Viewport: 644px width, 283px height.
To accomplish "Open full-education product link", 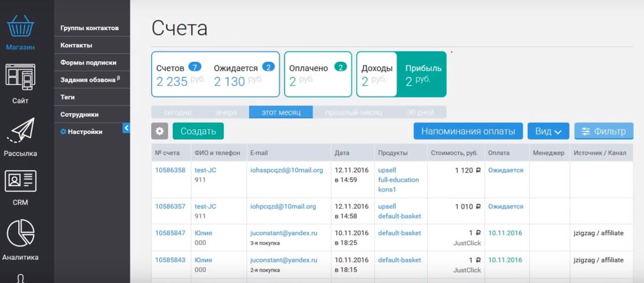I will 398,180.
